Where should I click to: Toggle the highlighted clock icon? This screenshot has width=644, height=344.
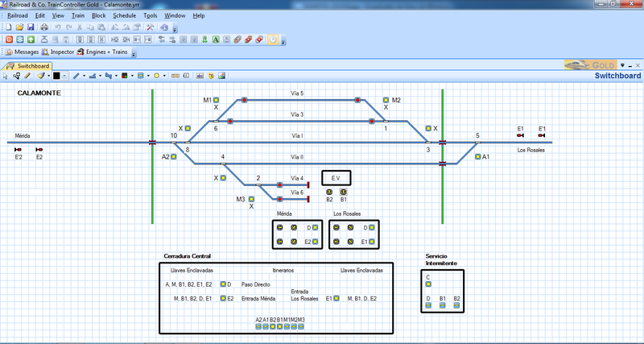point(273,39)
